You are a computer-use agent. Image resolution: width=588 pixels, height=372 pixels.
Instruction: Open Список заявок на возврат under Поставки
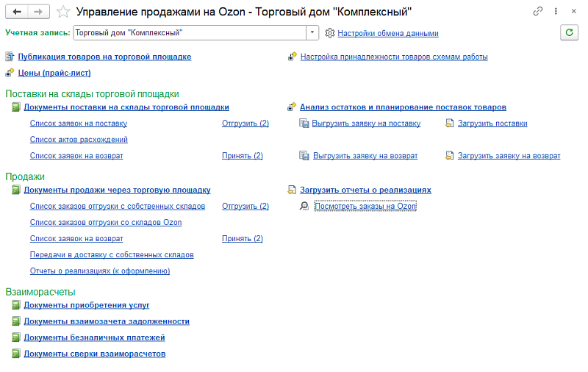76,156
